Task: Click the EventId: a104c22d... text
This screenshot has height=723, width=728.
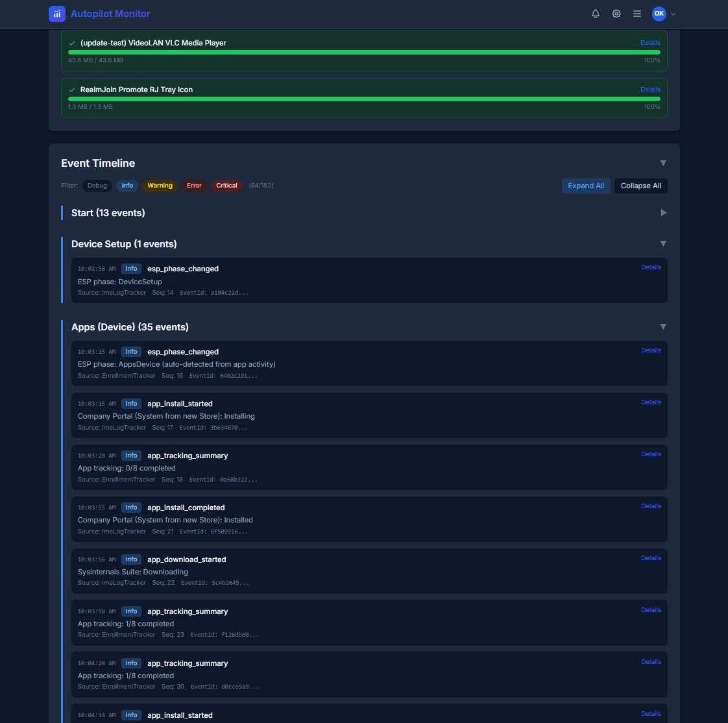Action: [213, 293]
